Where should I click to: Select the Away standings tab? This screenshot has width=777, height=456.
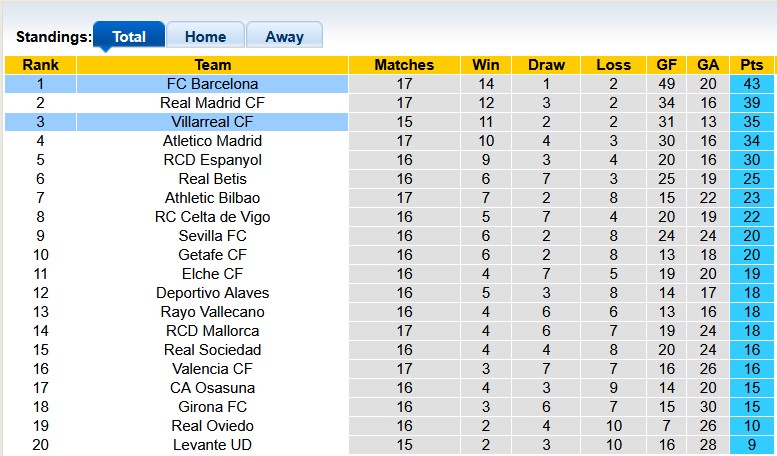pyautogui.click(x=284, y=37)
